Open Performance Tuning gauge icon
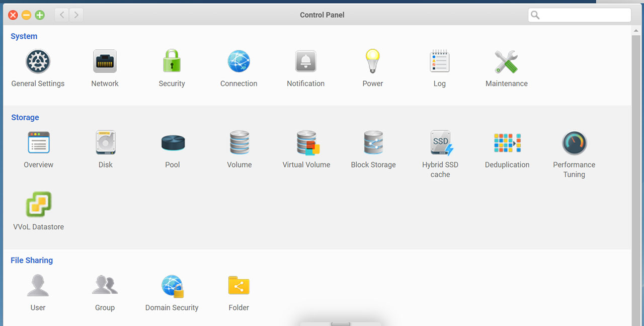This screenshot has height=326, width=644. [574, 143]
